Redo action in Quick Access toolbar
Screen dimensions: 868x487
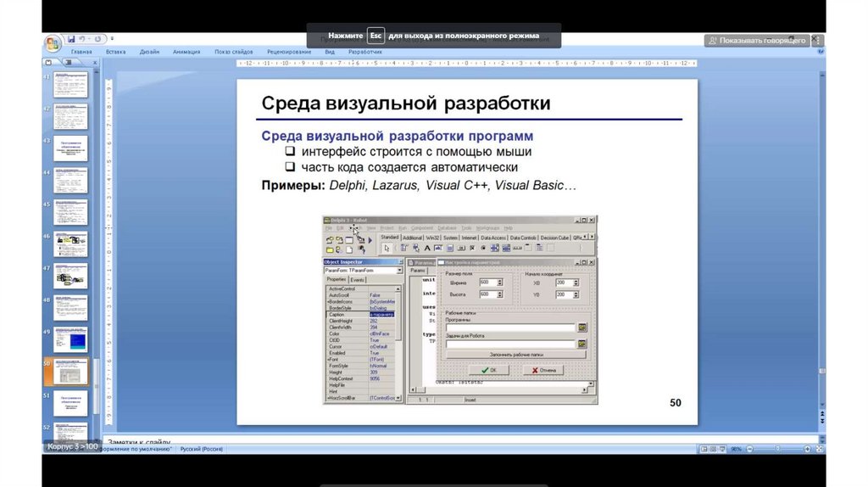98,39
